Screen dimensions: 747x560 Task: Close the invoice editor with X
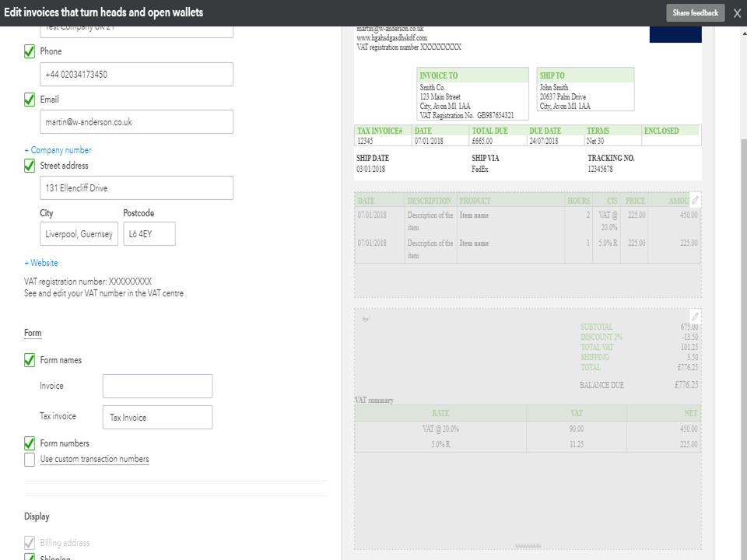coord(737,13)
